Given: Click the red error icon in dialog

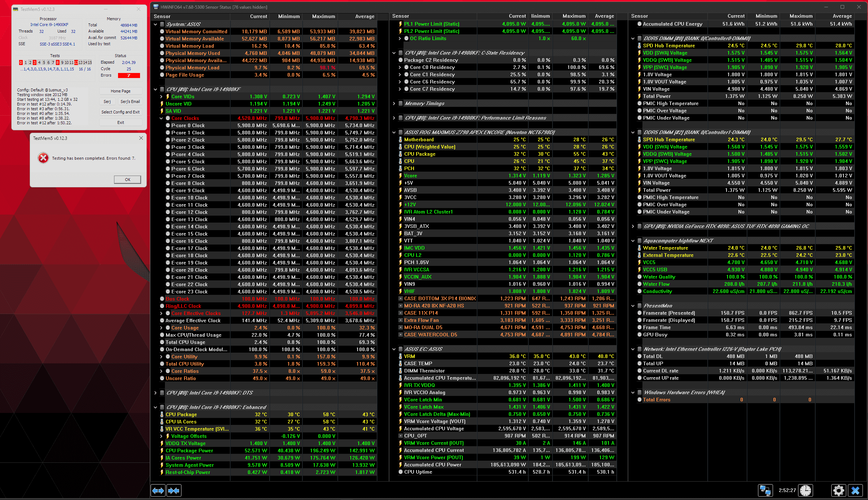Looking at the screenshot, I should pyautogui.click(x=43, y=158).
